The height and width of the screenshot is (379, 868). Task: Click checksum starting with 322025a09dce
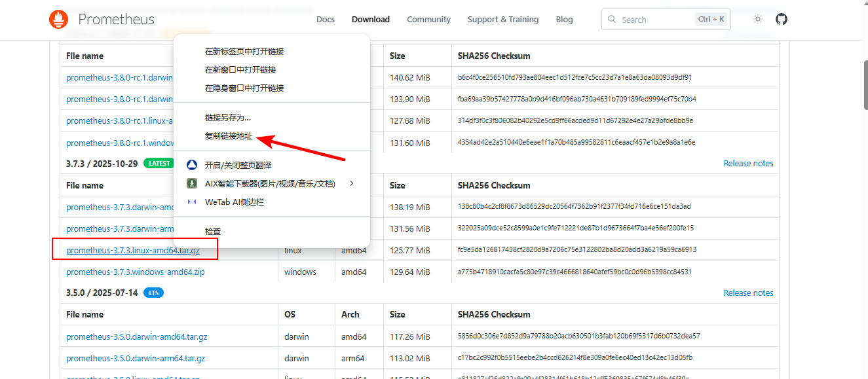tap(576, 228)
